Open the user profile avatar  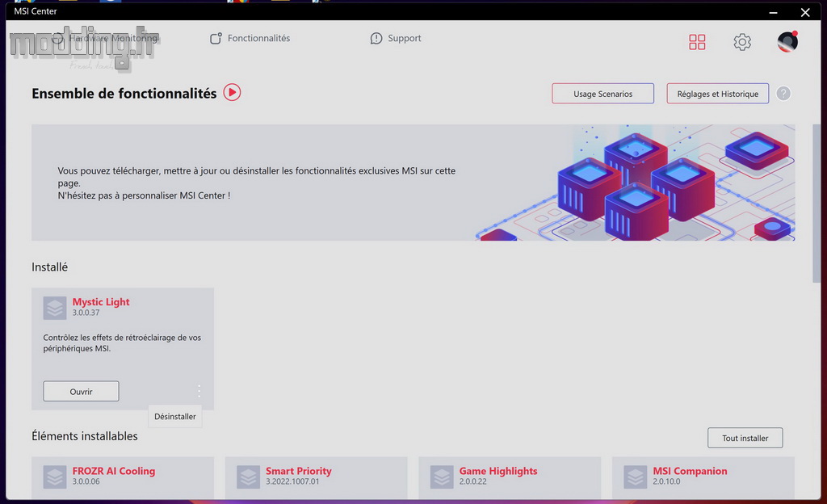click(x=787, y=41)
